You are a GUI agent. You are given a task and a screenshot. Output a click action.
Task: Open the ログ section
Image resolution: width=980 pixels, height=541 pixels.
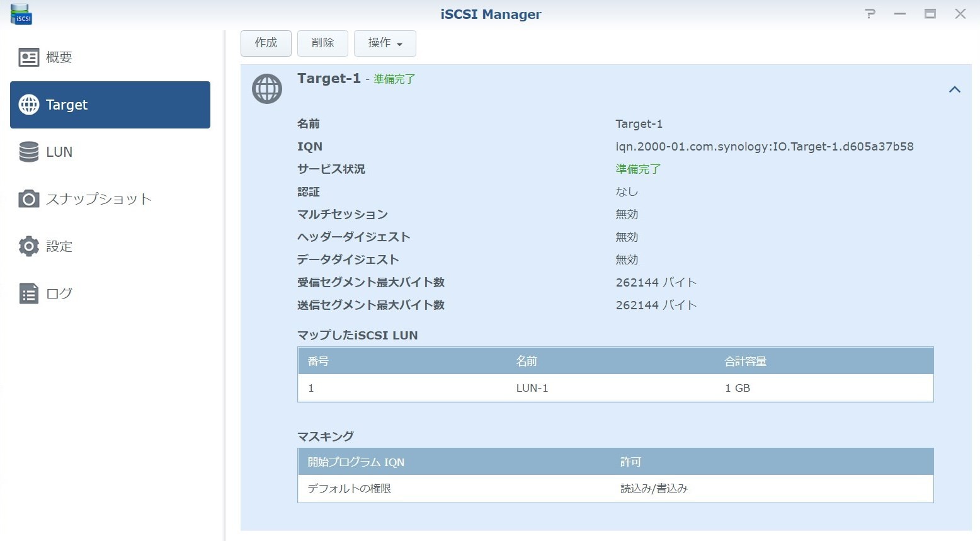tap(59, 293)
